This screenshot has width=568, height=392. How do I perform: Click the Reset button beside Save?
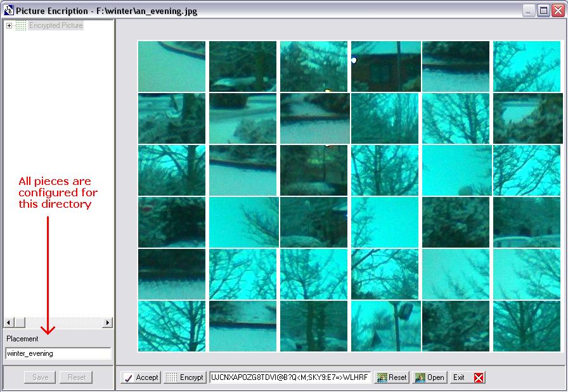pos(77,377)
